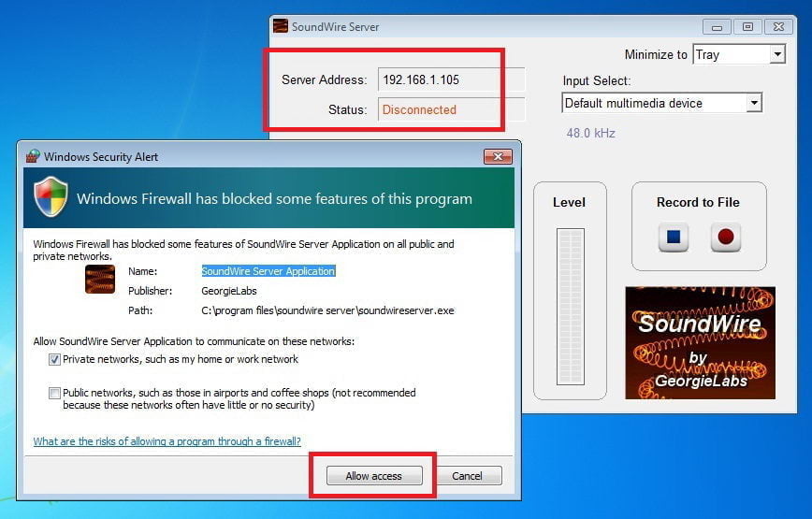812x519 pixels.
Task: Open the firewall risks help link
Action: point(167,441)
